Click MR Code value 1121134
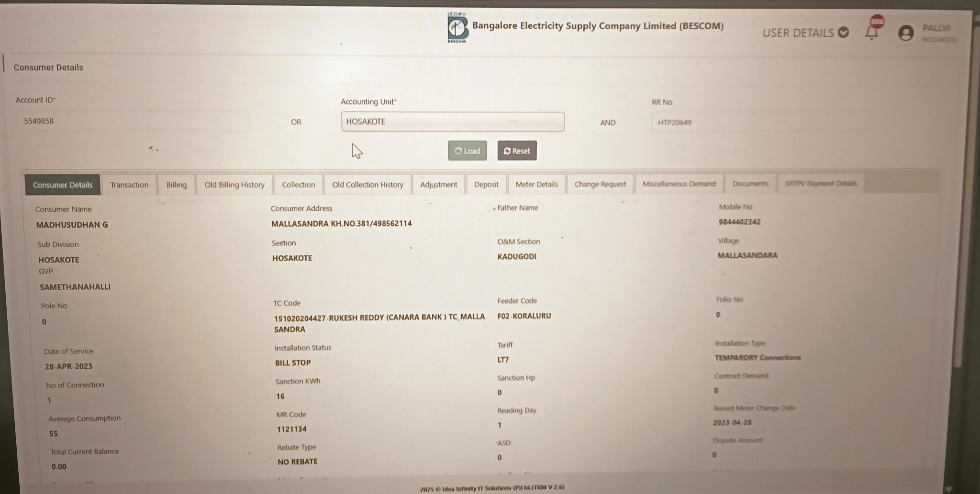The width and height of the screenshot is (980, 494). coord(292,429)
